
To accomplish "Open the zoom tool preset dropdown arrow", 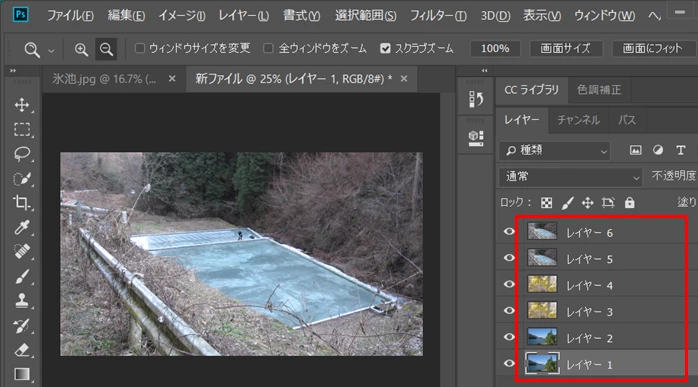I will (51, 51).
